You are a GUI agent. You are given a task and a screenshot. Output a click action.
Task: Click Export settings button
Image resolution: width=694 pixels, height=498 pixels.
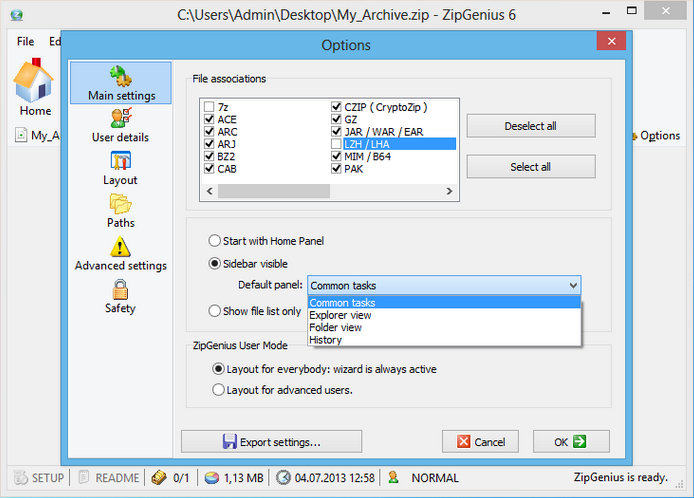pos(271,442)
